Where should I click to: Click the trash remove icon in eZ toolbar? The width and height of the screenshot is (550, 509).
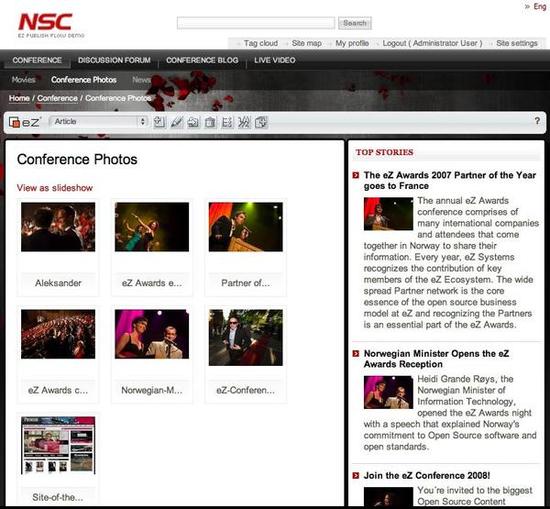210,122
